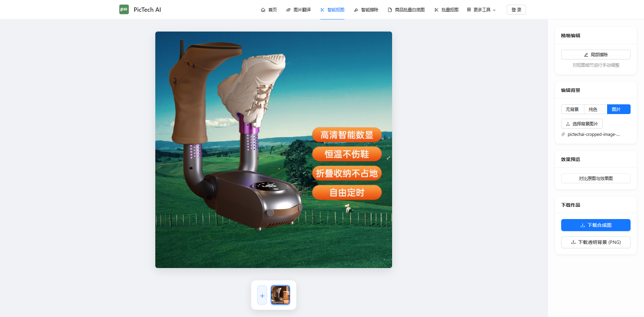
Task: Click the attached pictechai-cropped-image file name
Action: pos(593,135)
